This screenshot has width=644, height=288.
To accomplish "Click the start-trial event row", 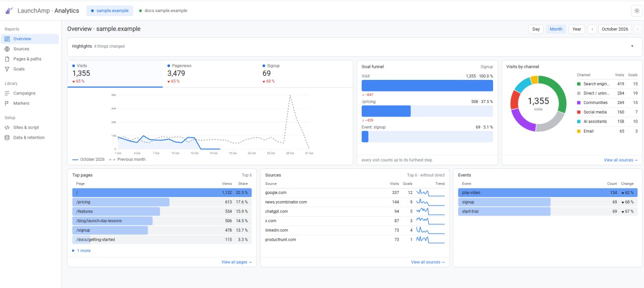I will click(548, 212).
